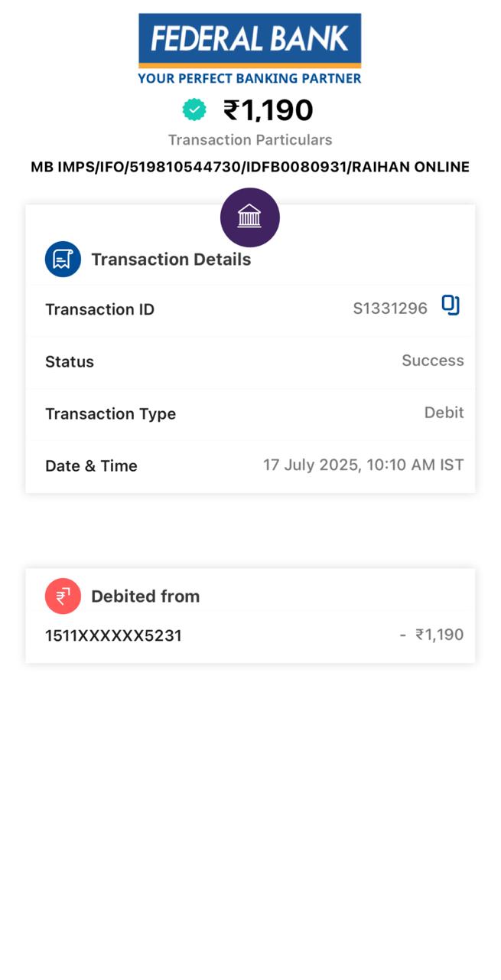The width and height of the screenshot is (501, 980).
Task: Tap the Debit transaction type value
Action: (444, 413)
